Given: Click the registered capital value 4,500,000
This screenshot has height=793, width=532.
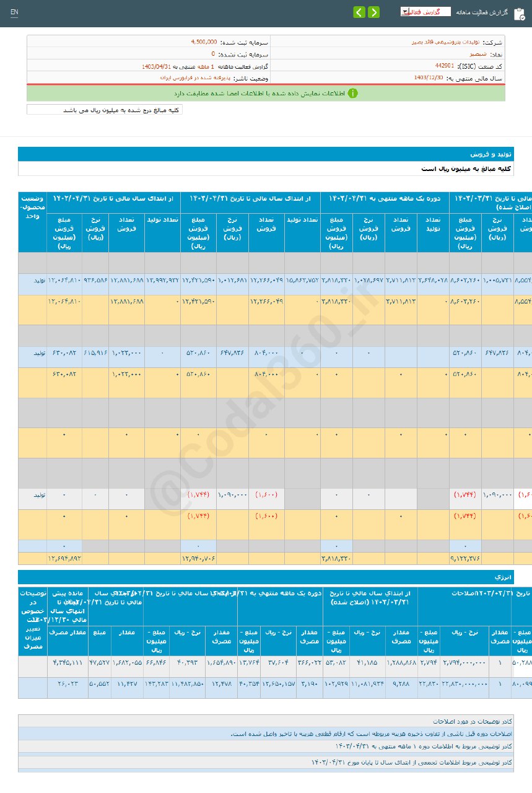Looking at the screenshot, I should pyautogui.click(x=204, y=42).
